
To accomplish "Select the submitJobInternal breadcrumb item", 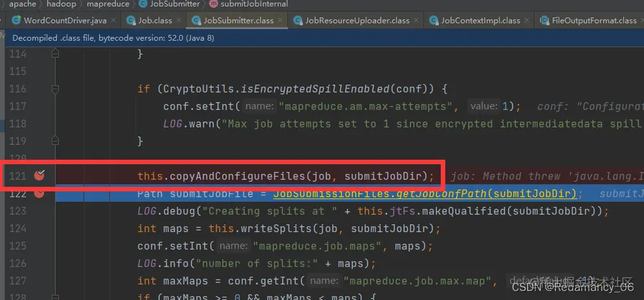I will 254,4.
